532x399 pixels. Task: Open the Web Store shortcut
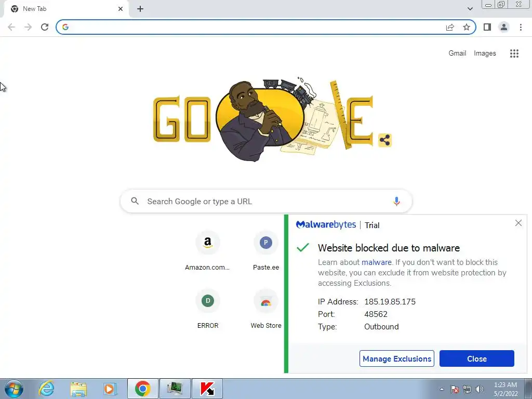[266, 309]
